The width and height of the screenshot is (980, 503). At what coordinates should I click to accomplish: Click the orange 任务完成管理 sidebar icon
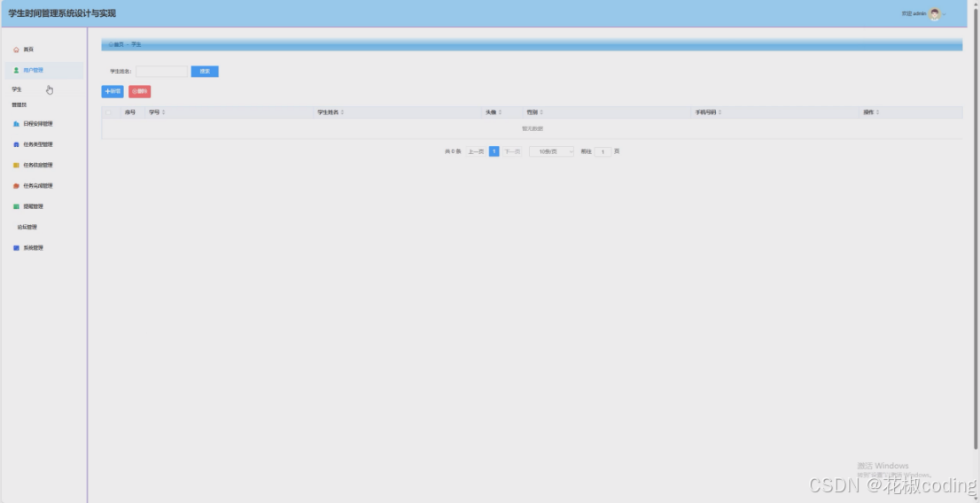point(16,186)
